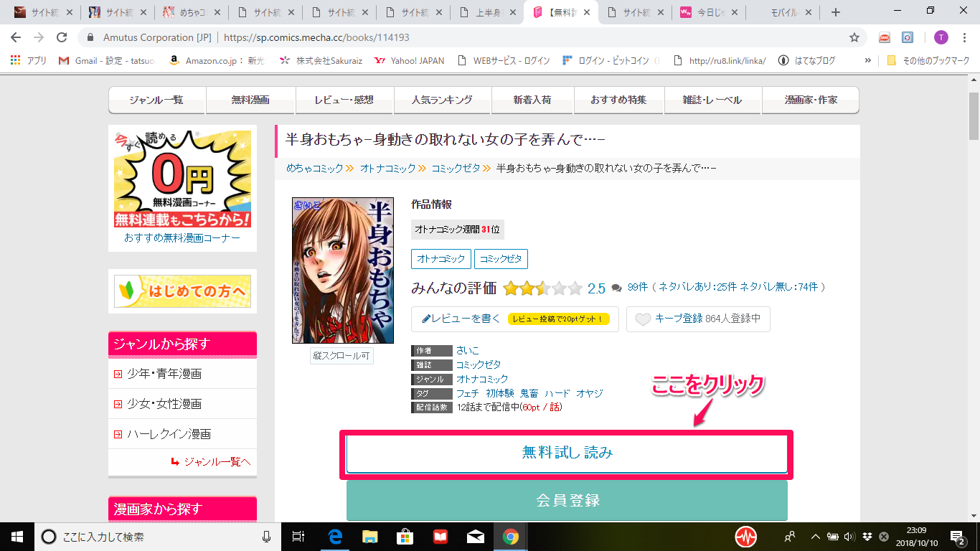Screen dimensions: 980x551
Task: Launch Microsoft Edge from the taskbar
Action: pyautogui.click(x=334, y=537)
